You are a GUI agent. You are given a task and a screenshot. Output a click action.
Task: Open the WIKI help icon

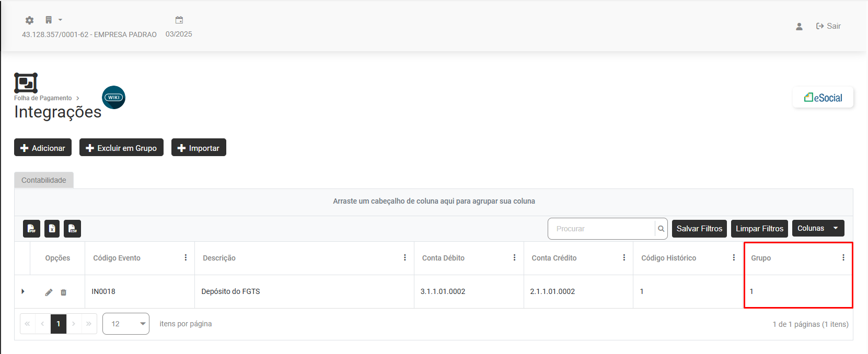(x=113, y=98)
